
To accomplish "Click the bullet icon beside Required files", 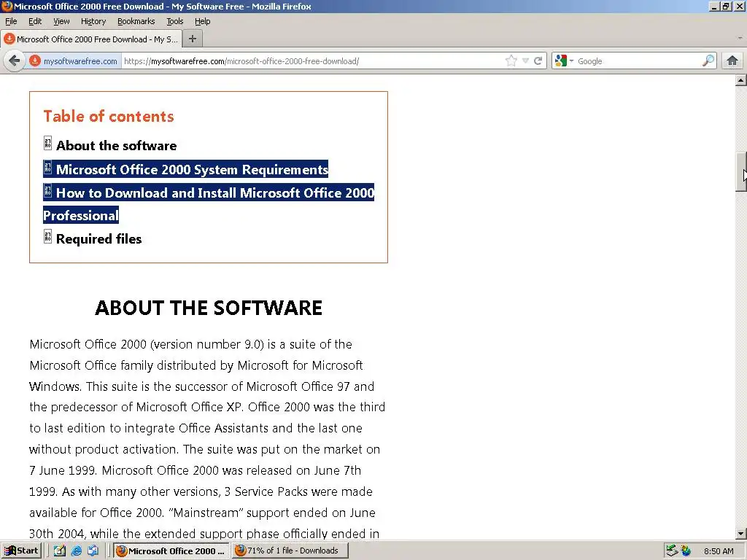I will [x=47, y=236].
